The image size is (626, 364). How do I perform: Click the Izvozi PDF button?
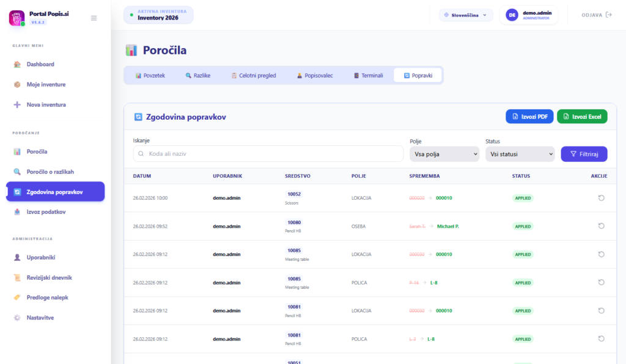point(529,117)
